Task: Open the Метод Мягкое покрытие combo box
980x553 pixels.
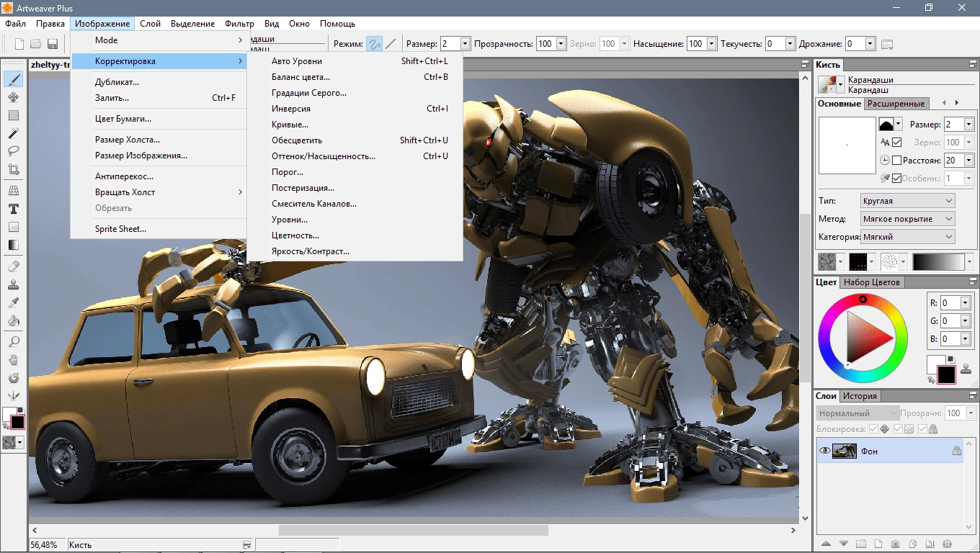Action: 908,218
